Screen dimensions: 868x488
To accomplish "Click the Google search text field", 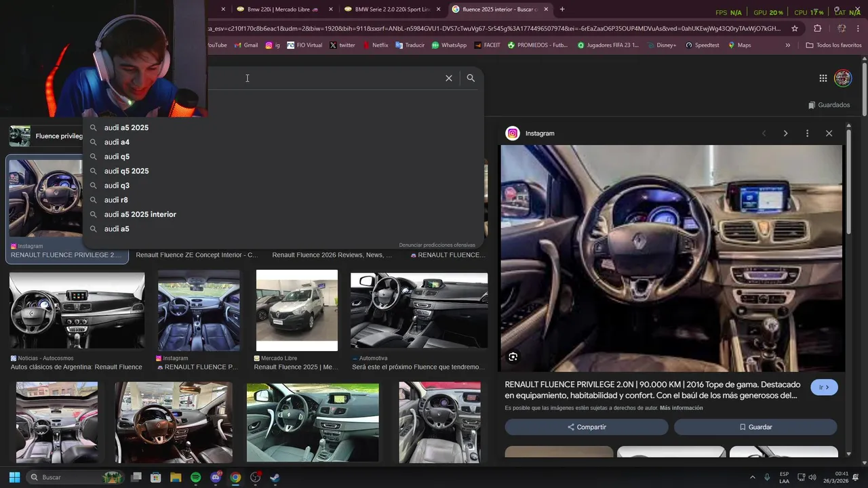I will pos(325,78).
